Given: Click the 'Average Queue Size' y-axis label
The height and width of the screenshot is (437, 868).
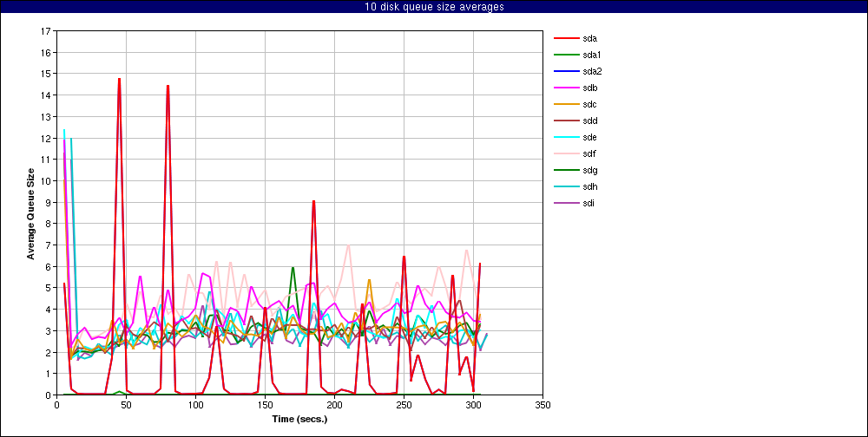Looking at the screenshot, I should click(x=30, y=213).
